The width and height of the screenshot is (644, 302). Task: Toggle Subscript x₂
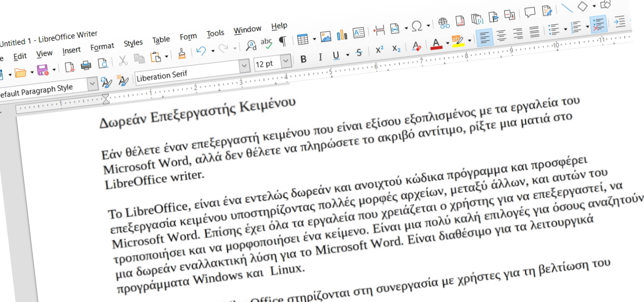[396, 48]
